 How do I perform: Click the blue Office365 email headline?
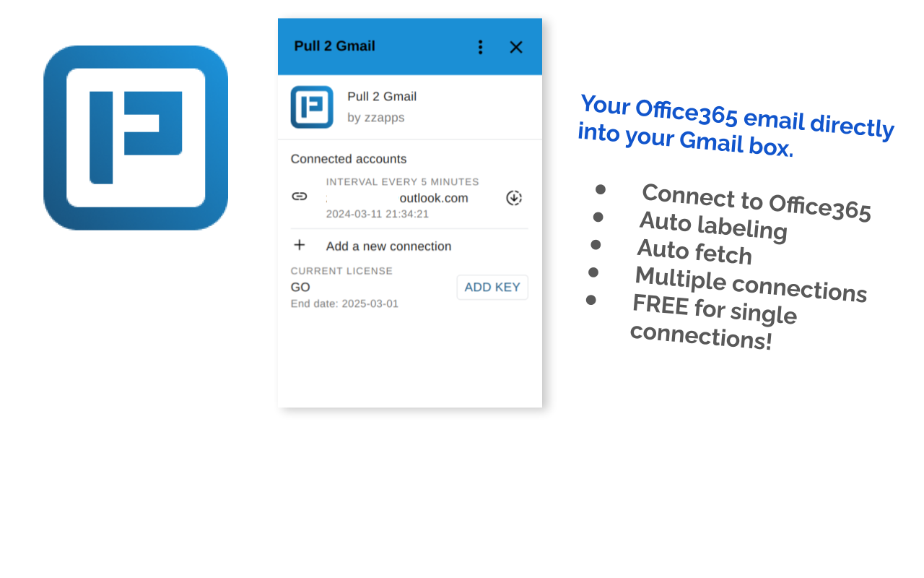coord(736,126)
